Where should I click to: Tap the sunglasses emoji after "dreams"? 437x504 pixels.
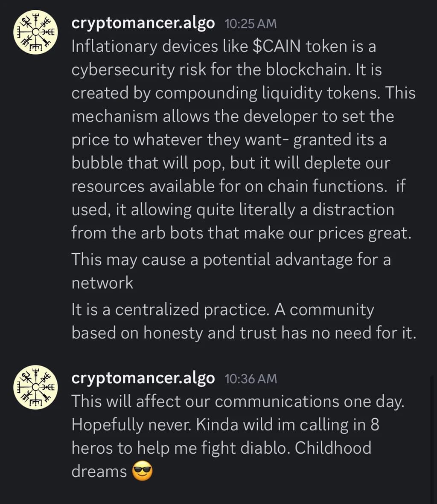143,472
